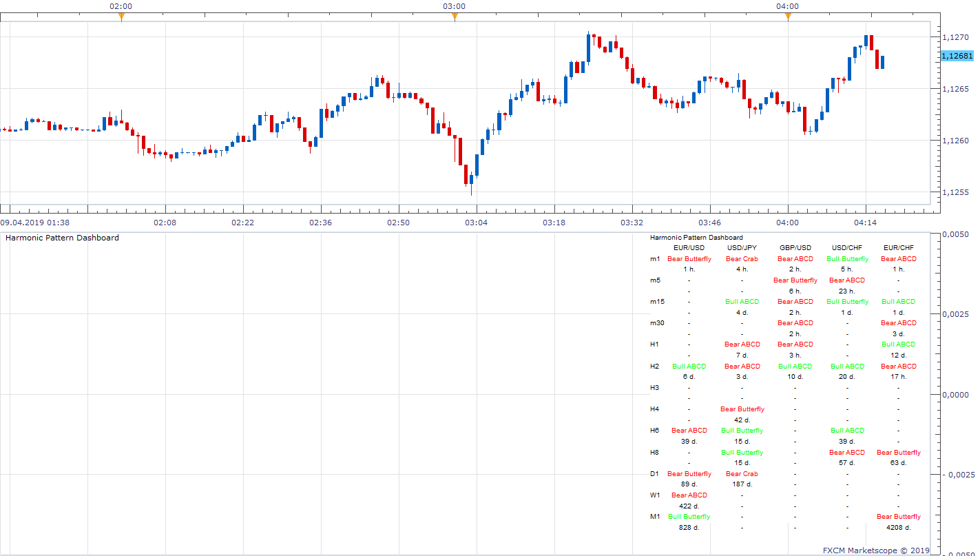
Task: Click the EUR/USD column header
Action: pos(689,248)
